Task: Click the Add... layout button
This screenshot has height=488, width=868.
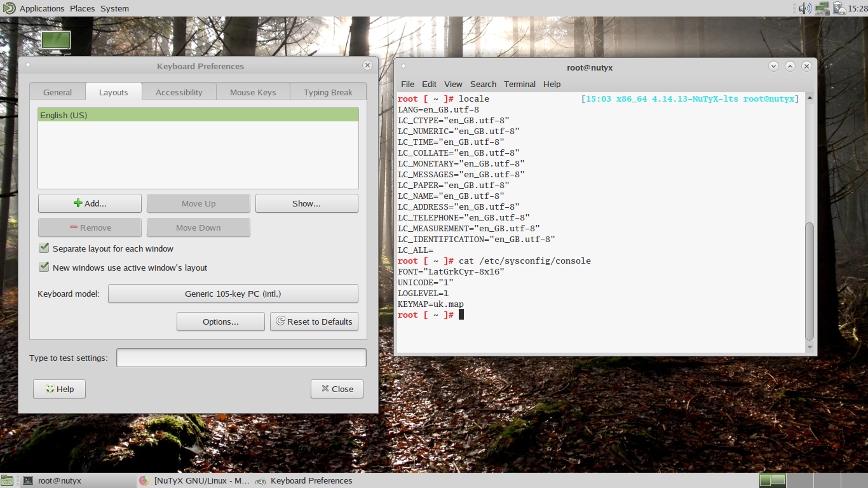Action: 90,203
